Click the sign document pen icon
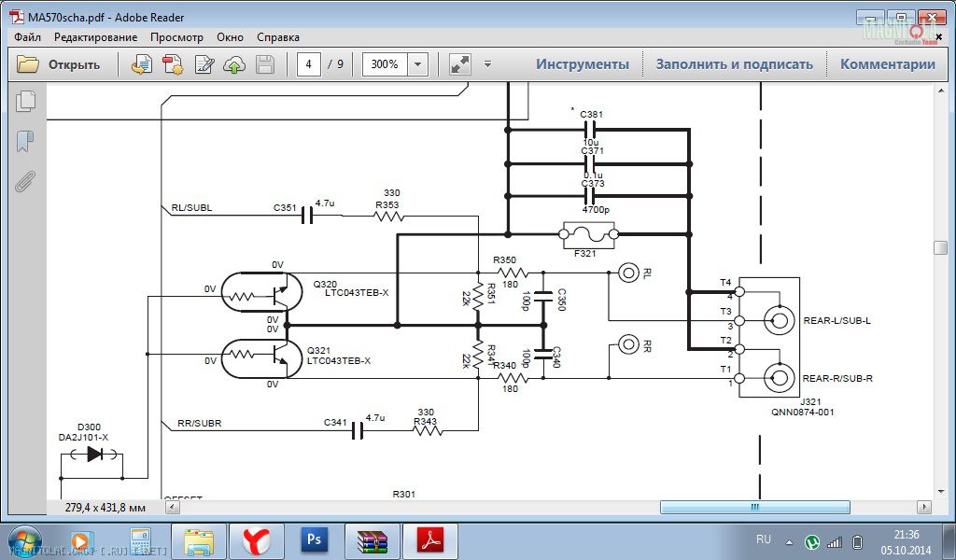Viewport: 956px width, 560px height. point(204,64)
